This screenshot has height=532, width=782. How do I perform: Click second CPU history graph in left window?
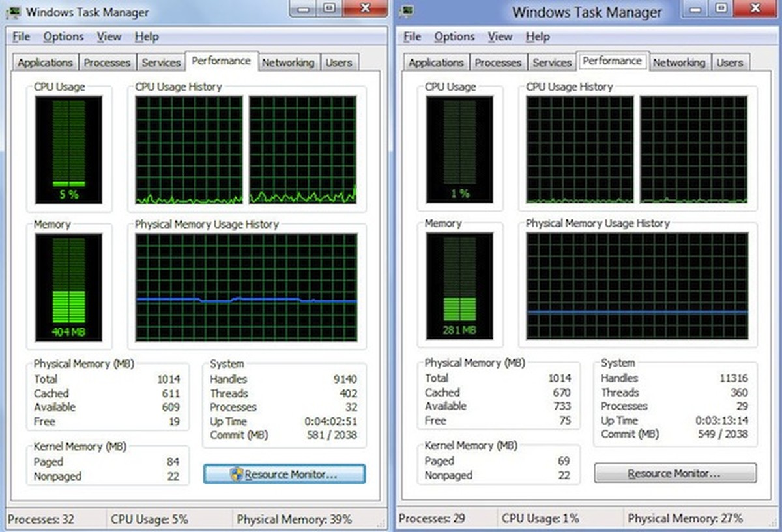303,150
